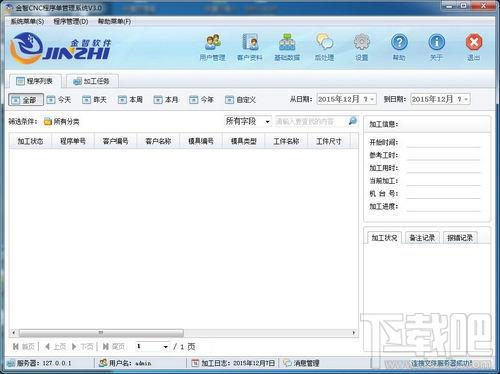
Task: Go to 上页 previous page
Action: 55,347
